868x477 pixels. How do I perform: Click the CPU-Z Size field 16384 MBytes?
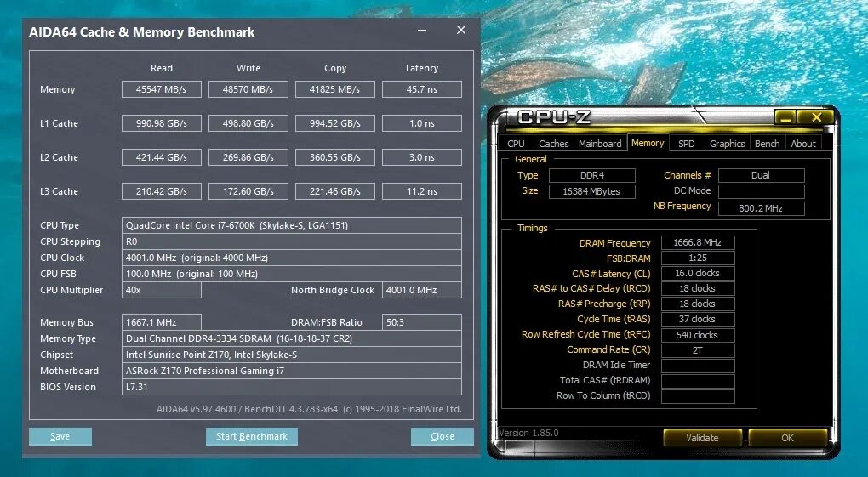591,191
